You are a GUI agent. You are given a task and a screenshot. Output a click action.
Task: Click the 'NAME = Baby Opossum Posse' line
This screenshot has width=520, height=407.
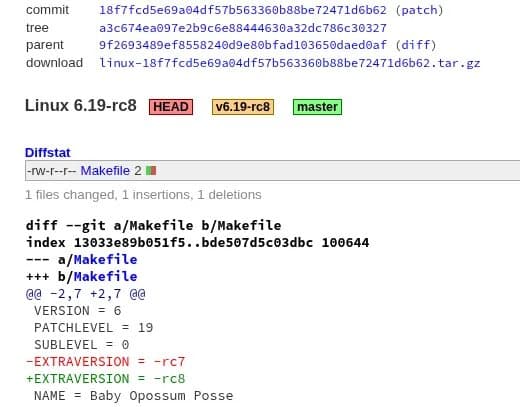133,396
